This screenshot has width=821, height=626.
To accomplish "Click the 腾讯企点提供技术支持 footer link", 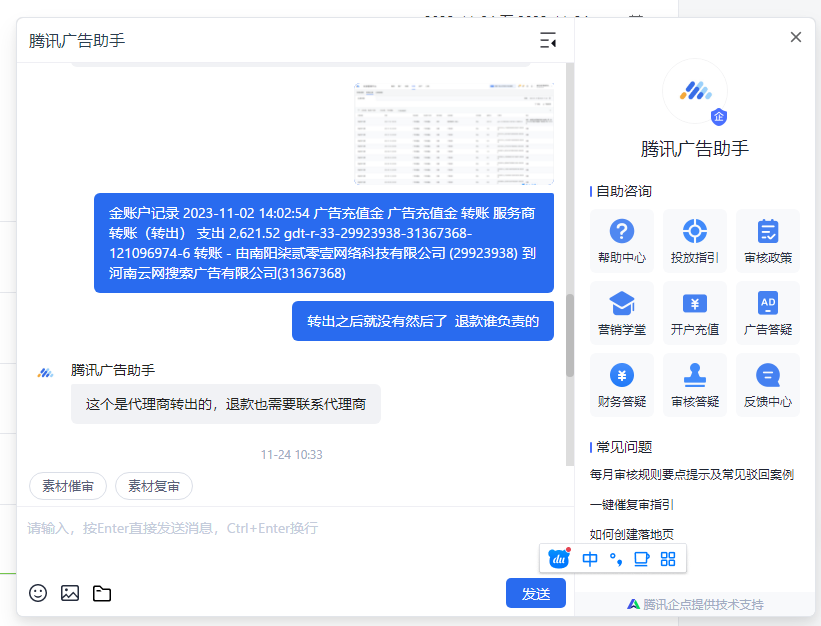I will coord(695,605).
